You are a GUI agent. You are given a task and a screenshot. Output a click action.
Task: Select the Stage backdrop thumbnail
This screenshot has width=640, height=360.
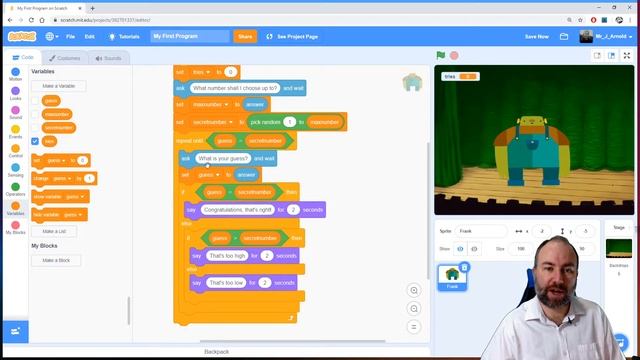click(619, 249)
